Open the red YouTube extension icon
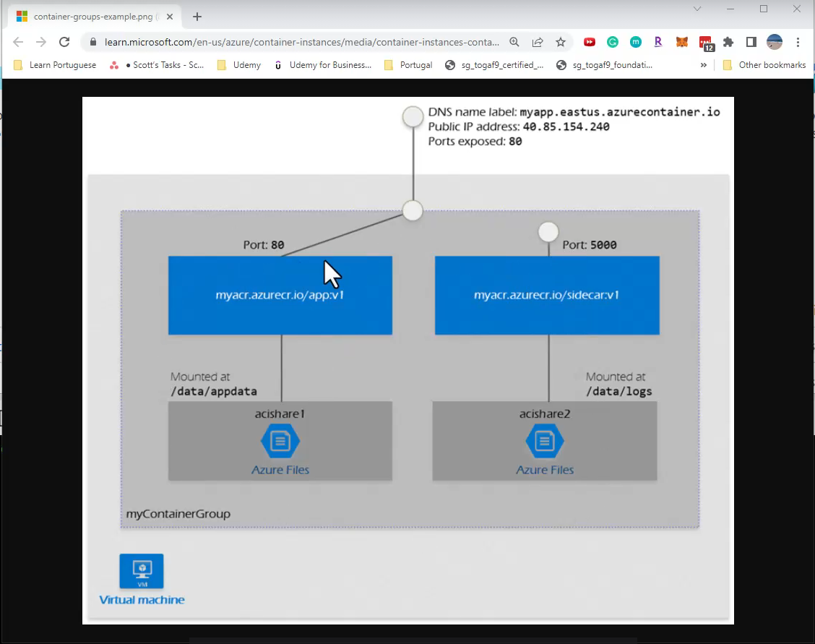Screen dimensions: 815x644 pyautogui.click(x=590, y=42)
